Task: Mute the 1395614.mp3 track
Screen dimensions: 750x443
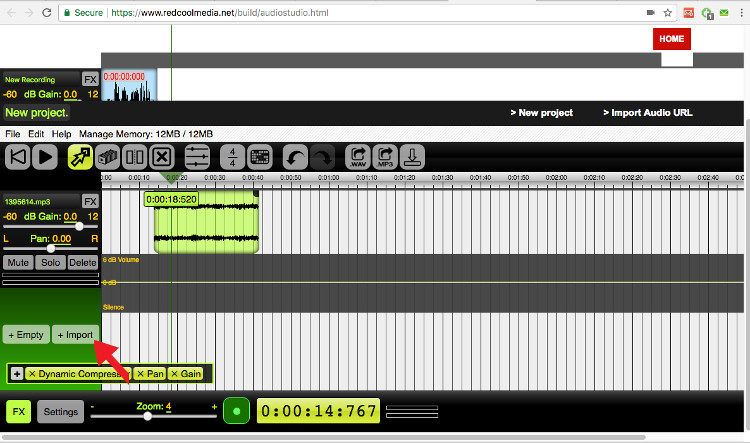Action: [x=18, y=263]
